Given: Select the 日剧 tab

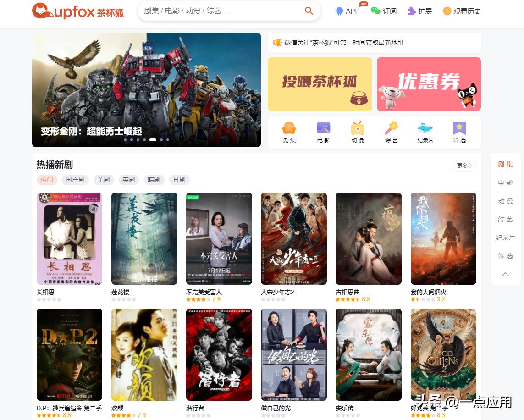Looking at the screenshot, I should (179, 180).
